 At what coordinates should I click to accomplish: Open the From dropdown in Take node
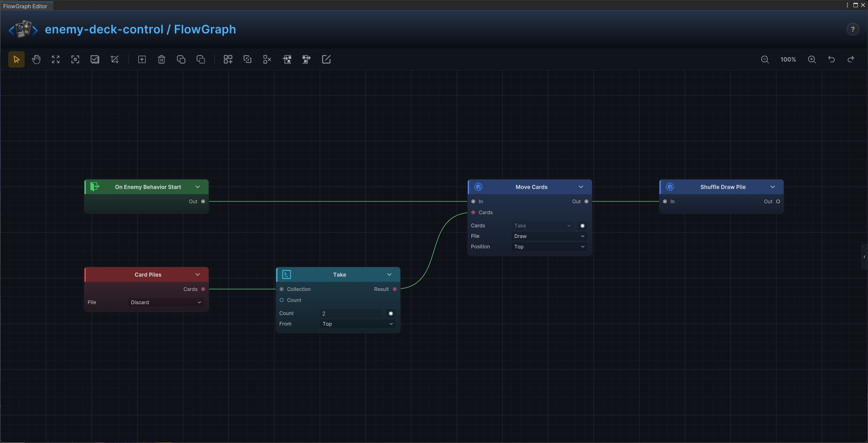[358, 324]
